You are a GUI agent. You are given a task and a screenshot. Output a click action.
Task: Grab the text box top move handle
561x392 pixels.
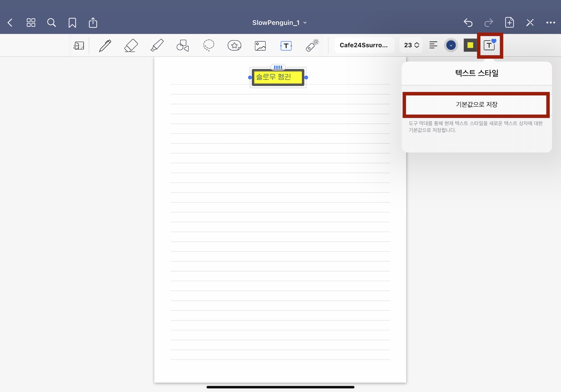click(278, 67)
